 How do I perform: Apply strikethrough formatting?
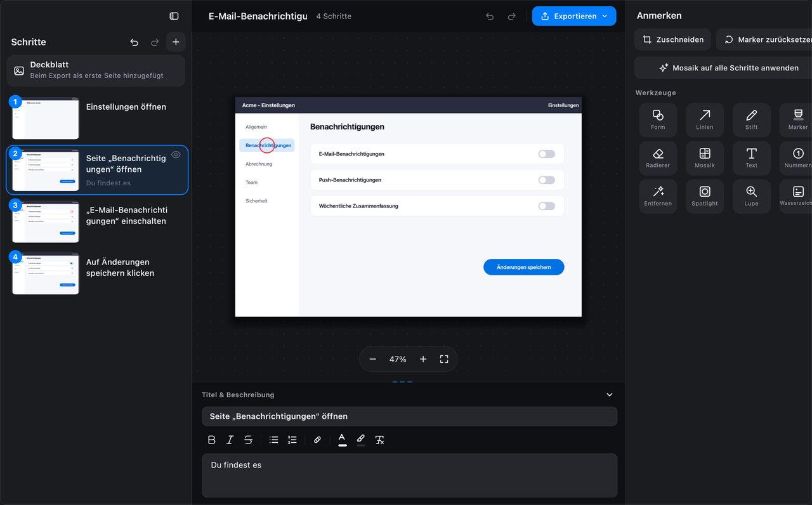248,440
